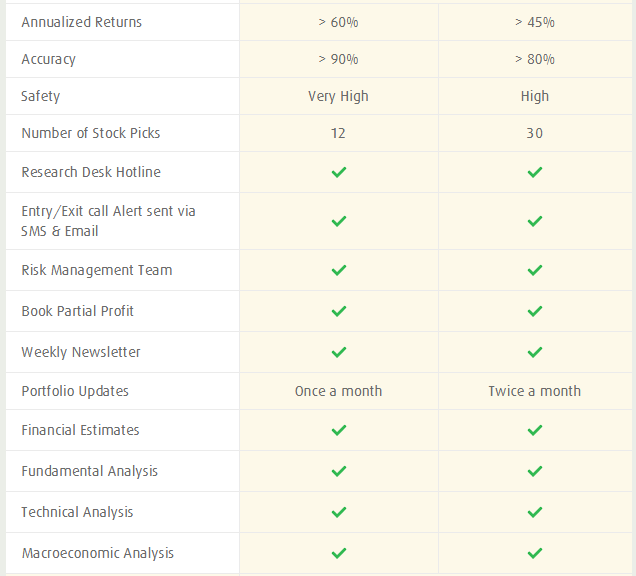Click Risk Management Team checkmark in 30-picks plan
636x576 pixels.
(535, 270)
